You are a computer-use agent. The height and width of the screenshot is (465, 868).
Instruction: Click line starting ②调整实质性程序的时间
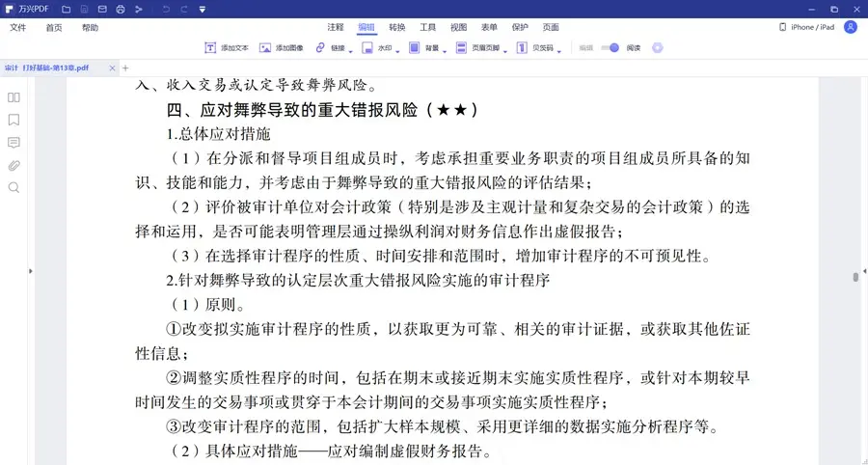tap(458, 378)
